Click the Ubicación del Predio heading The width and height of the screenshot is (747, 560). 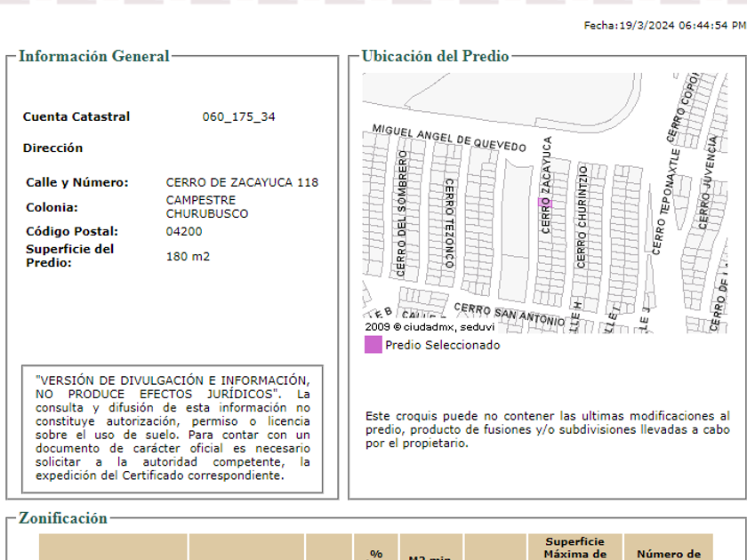point(436,56)
